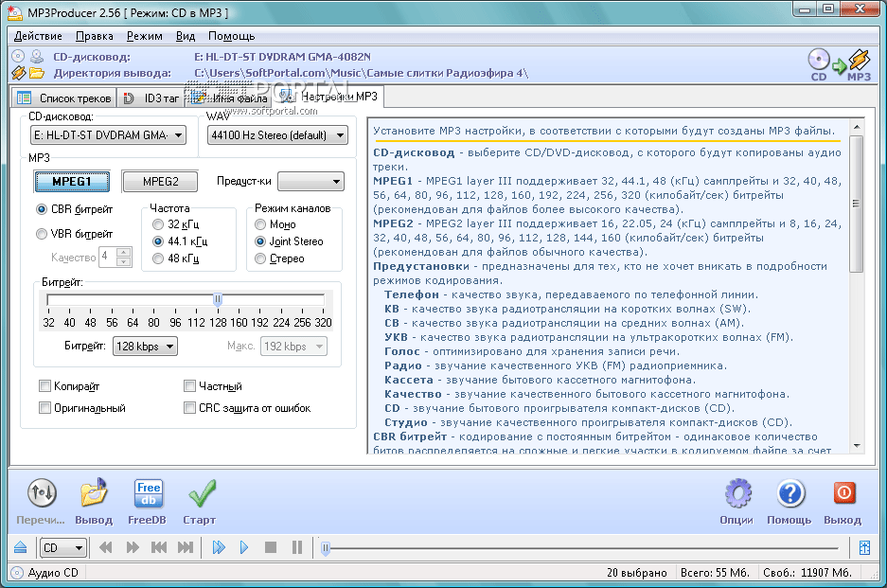The height and width of the screenshot is (588, 887).
Task: Click the output directory path text
Action: (361, 73)
